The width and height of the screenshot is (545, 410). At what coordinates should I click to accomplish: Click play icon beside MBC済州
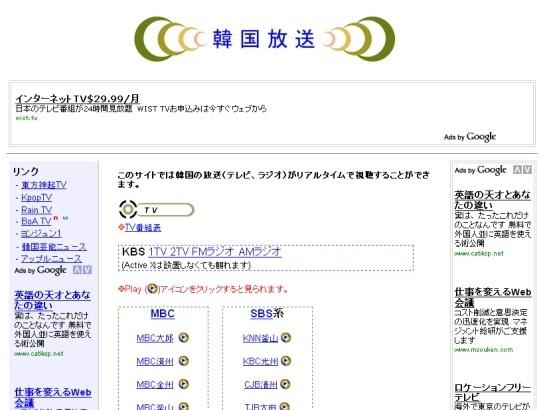click(x=184, y=361)
